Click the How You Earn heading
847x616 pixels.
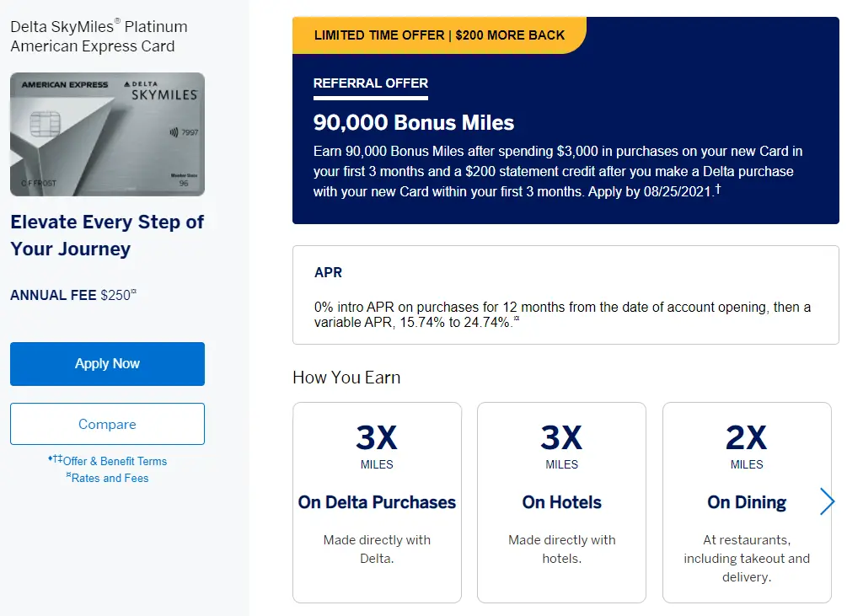tap(346, 378)
